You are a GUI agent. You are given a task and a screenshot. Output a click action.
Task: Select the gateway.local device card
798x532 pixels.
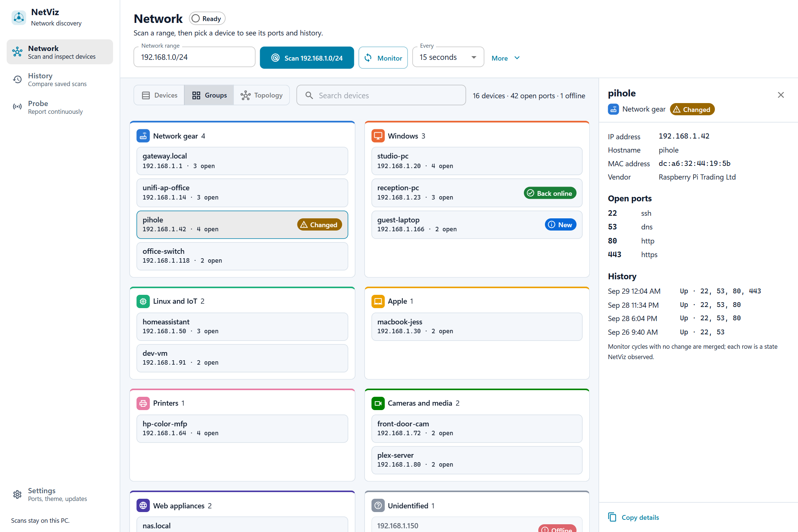coord(242,161)
